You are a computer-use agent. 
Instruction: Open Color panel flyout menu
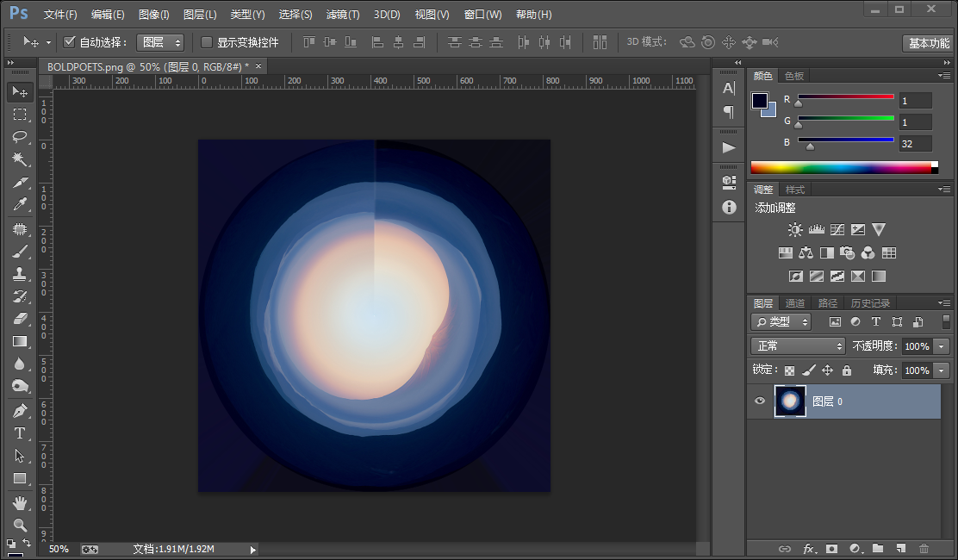click(944, 76)
